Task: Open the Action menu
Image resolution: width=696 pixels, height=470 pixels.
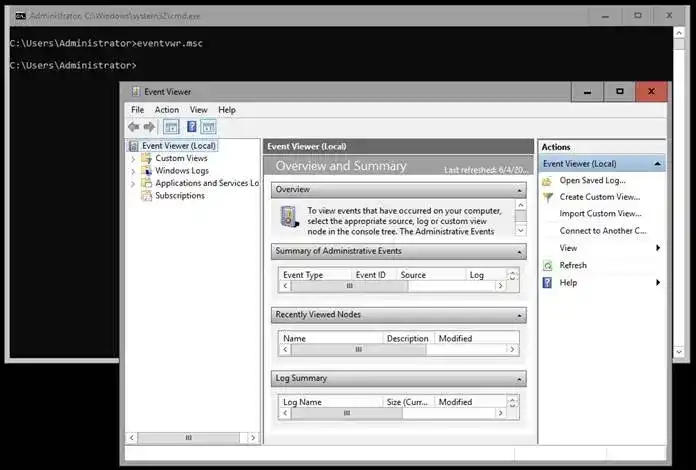Action: (x=166, y=110)
